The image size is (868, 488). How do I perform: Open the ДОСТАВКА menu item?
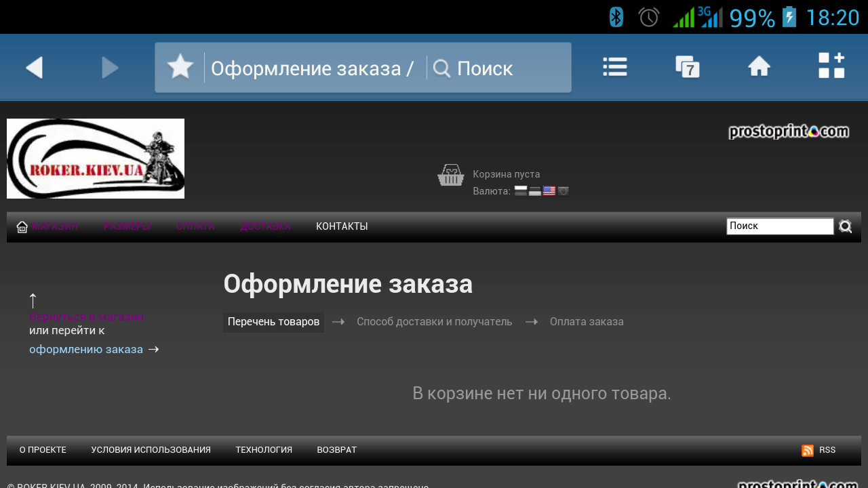265,226
